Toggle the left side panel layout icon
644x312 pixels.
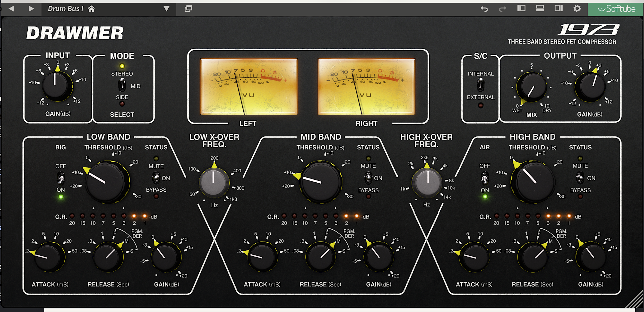(x=521, y=8)
